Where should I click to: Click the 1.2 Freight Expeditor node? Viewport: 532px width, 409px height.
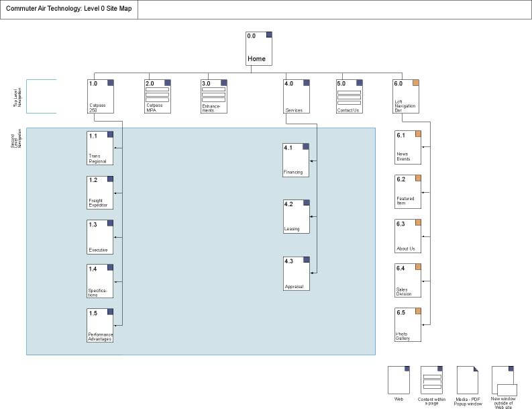(x=100, y=192)
